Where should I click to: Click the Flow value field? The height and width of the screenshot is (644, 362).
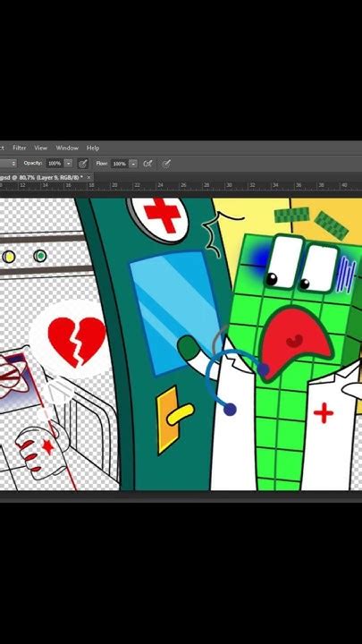click(x=120, y=164)
